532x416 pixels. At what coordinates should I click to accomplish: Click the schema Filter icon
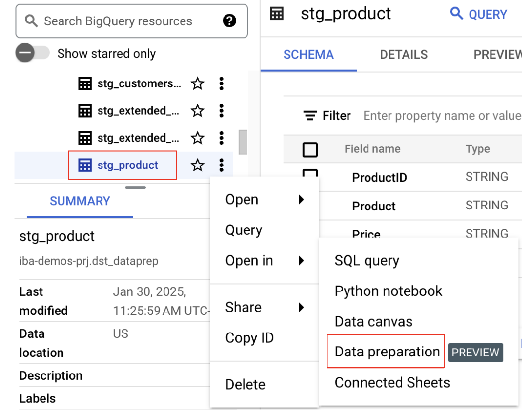pos(309,116)
